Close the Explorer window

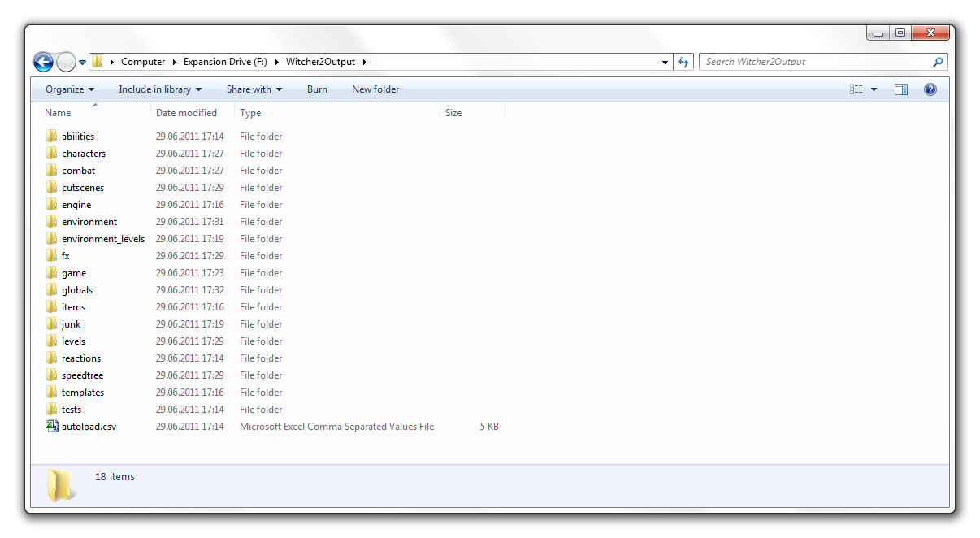click(930, 33)
